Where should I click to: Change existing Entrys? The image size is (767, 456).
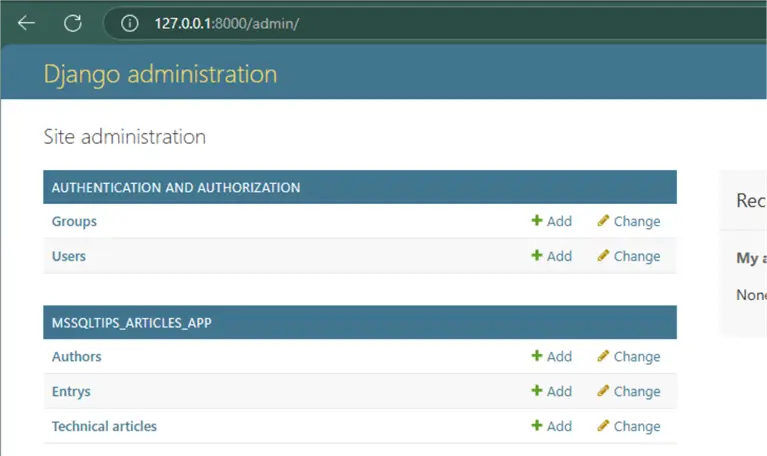(629, 391)
